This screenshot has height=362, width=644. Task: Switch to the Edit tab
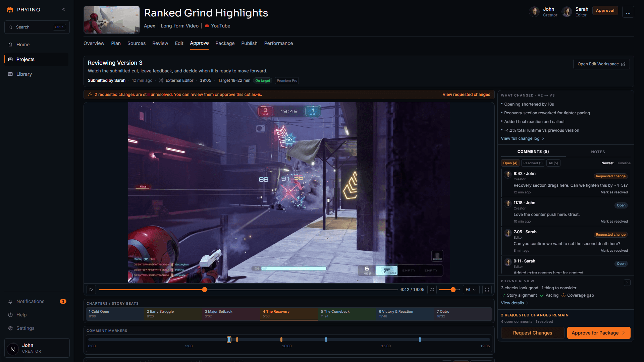179,43
